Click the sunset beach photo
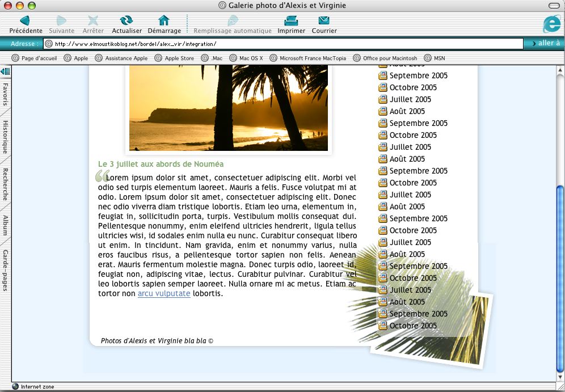Image resolution: width=565 pixels, height=392 pixels. point(229,108)
